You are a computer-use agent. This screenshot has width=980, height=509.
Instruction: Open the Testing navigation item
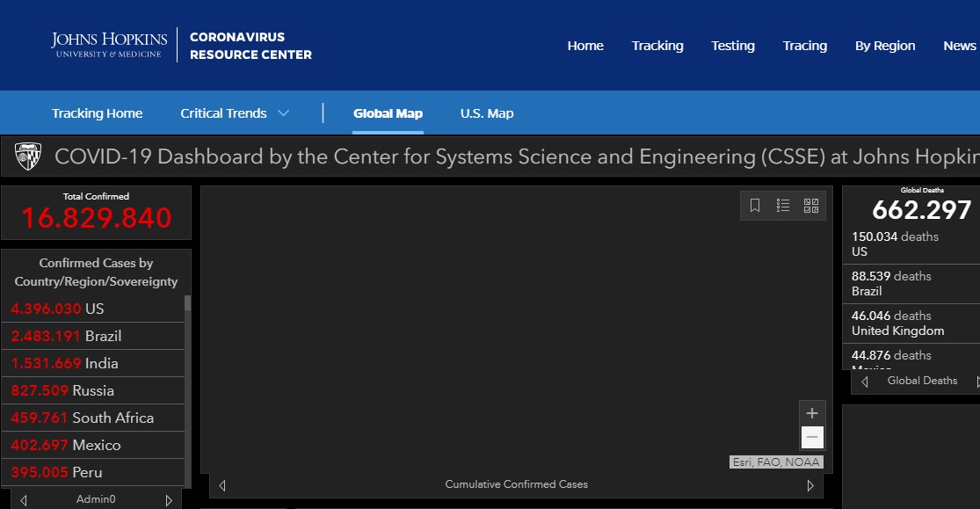point(733,46)
